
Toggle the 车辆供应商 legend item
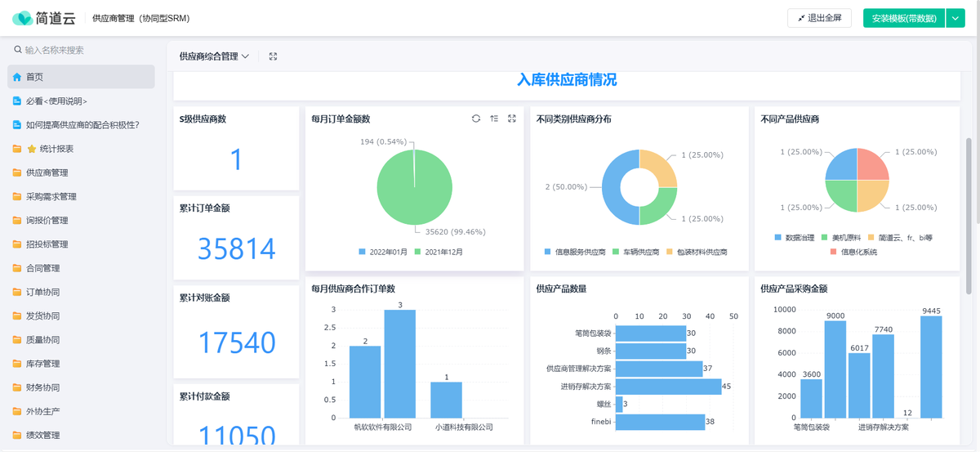click(x=635, y=252)
